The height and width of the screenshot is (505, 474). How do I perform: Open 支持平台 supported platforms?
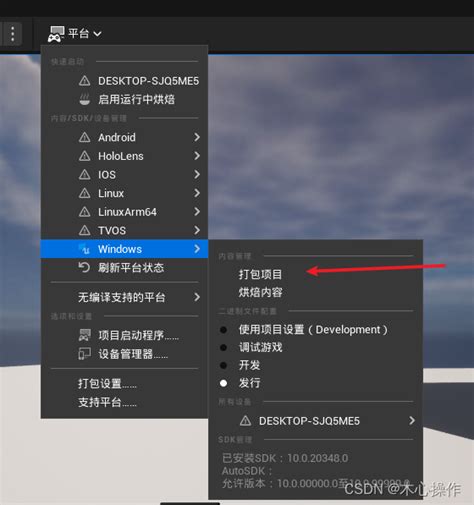tap(107, 402)
